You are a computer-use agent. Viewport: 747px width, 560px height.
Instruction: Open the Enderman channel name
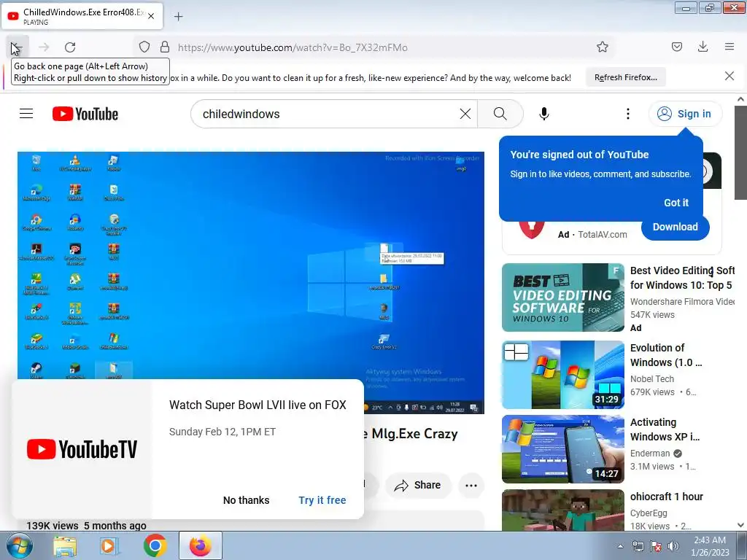[x=650, y=454]
